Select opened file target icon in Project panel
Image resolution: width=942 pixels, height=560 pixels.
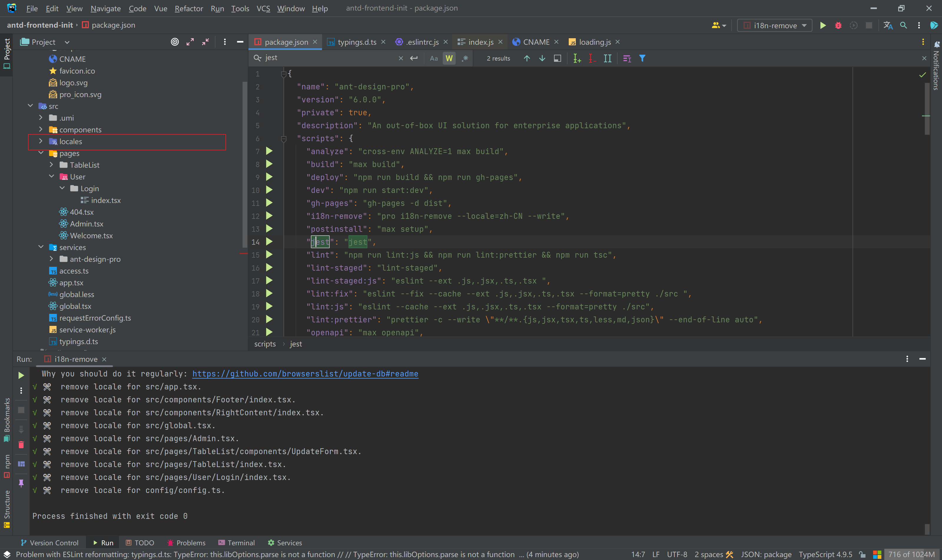point(175,42)
